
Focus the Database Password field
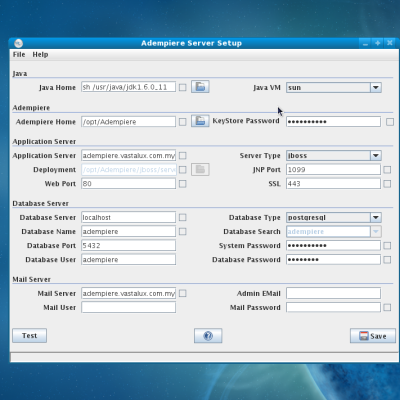point(333,260)
